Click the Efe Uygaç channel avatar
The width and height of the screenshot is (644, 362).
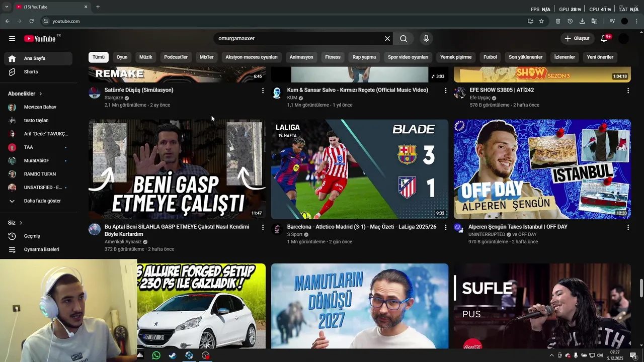click(460, 93)
